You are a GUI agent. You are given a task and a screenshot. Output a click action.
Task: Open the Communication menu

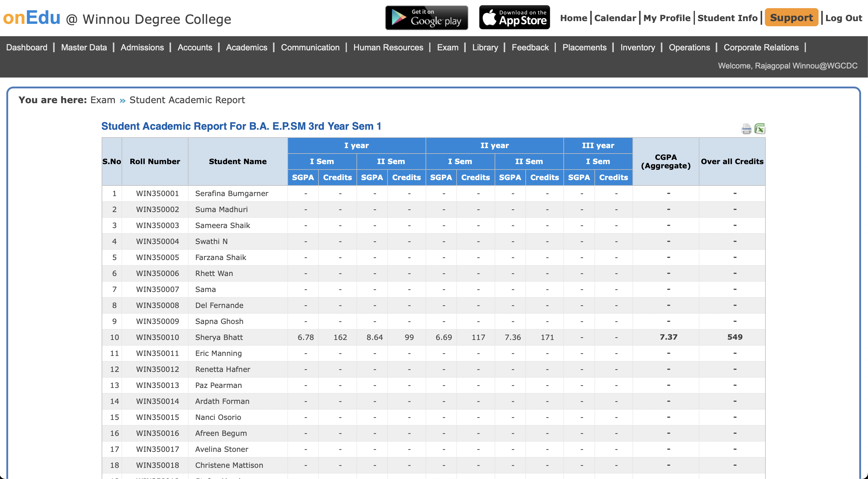point(310,48)
